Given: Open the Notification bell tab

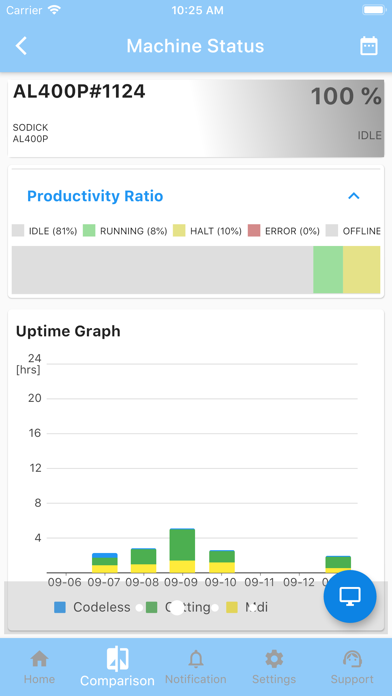Looking at the screenshot, I should 196,667.
